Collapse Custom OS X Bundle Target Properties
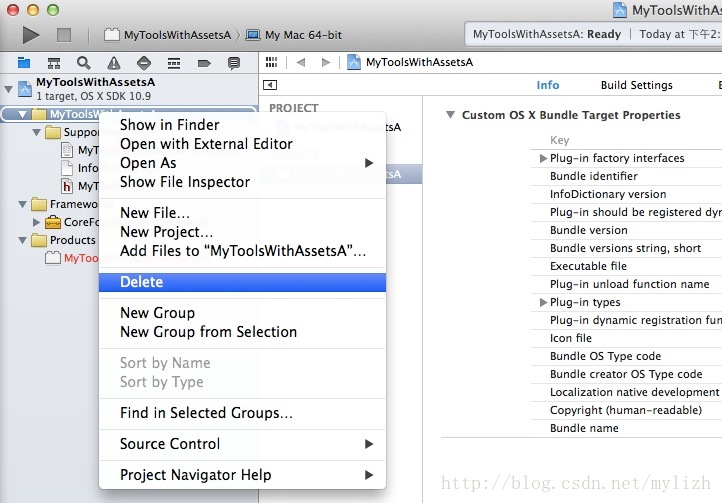Viewport: 722px width, 503px height. click(450, 115)
